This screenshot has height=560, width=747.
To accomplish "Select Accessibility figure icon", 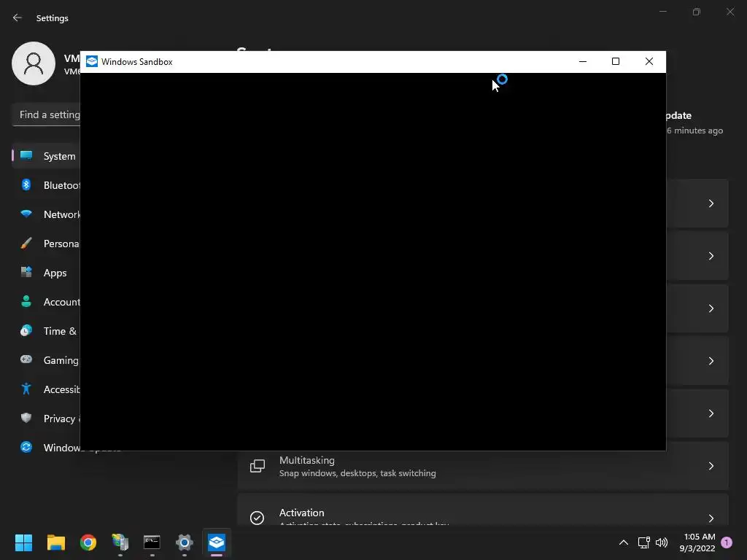I will 26,389.
